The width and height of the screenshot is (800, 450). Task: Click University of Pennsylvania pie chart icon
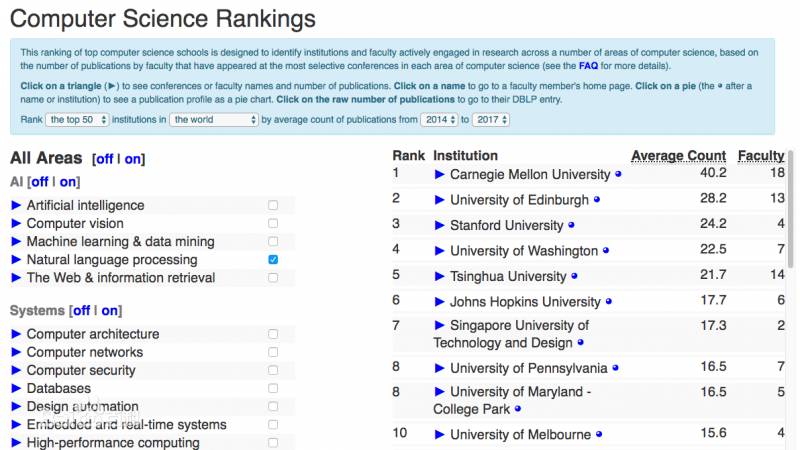click(x=615, y=369)
